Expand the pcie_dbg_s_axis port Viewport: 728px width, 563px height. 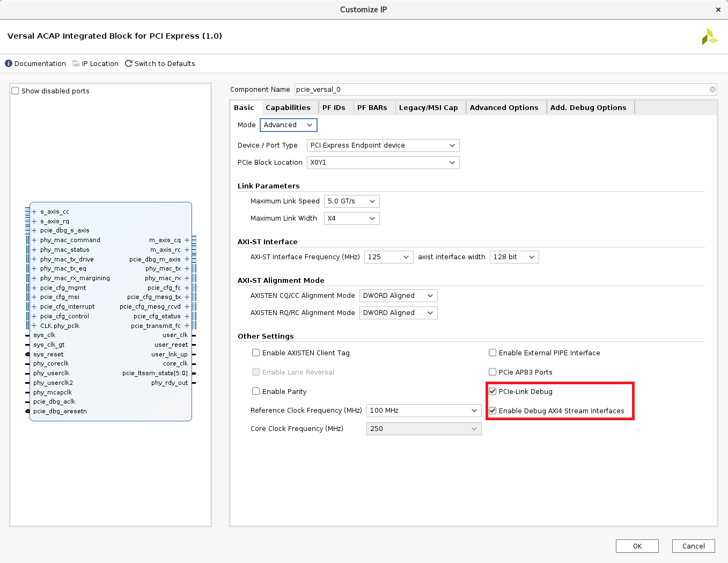(x=34, y=231)
